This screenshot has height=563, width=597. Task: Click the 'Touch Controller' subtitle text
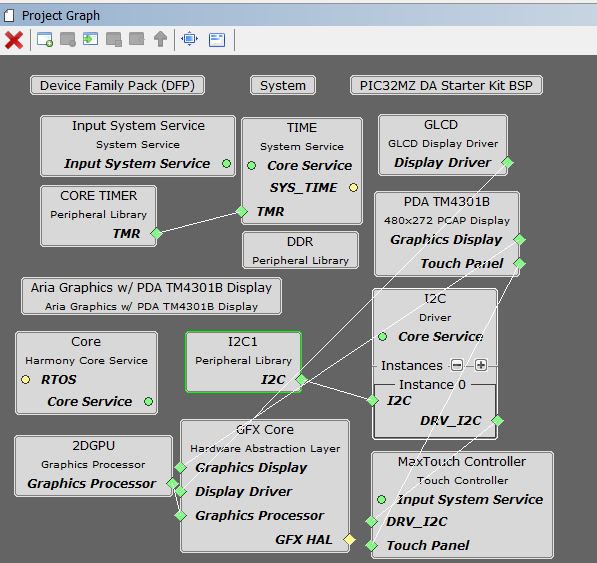[462, 481]
